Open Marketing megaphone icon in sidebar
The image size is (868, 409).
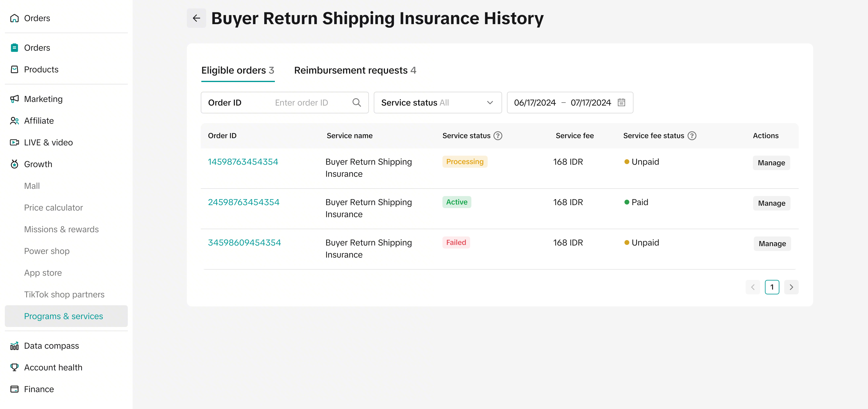14,99
